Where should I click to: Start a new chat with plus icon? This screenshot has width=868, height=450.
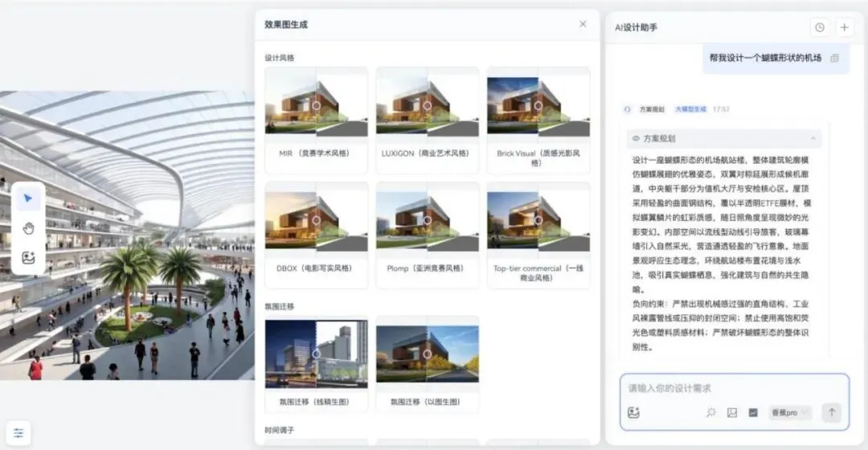[x=844, y=27]
